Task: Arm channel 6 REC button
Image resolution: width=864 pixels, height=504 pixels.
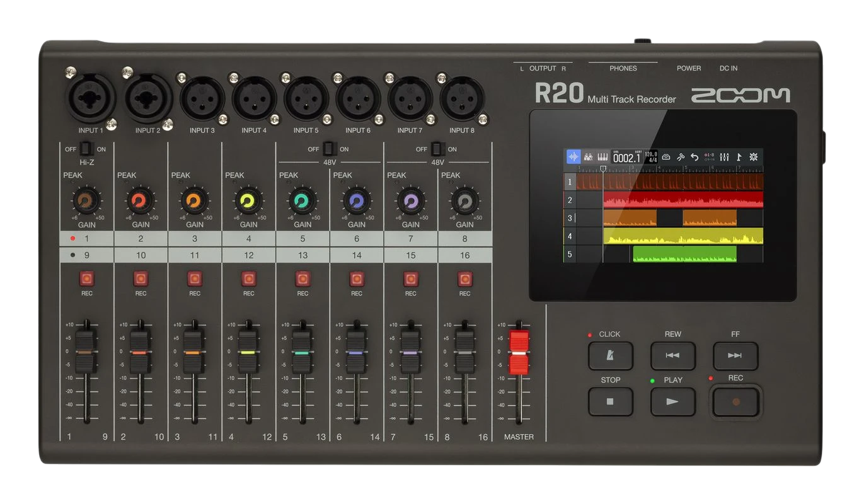Action: [357, 279]
